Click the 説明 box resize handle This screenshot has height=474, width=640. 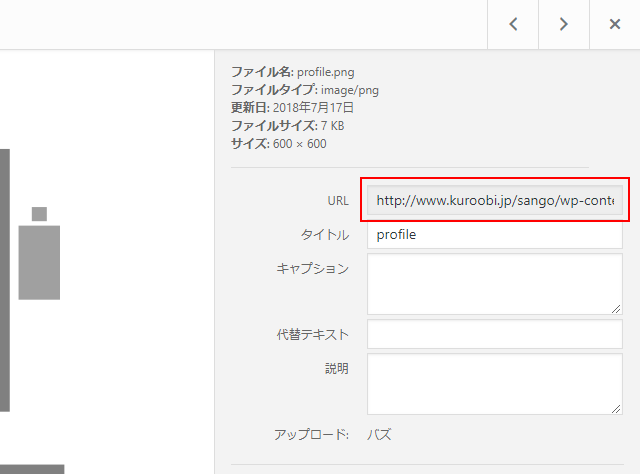pyautogui.click(x=616, y=407)
